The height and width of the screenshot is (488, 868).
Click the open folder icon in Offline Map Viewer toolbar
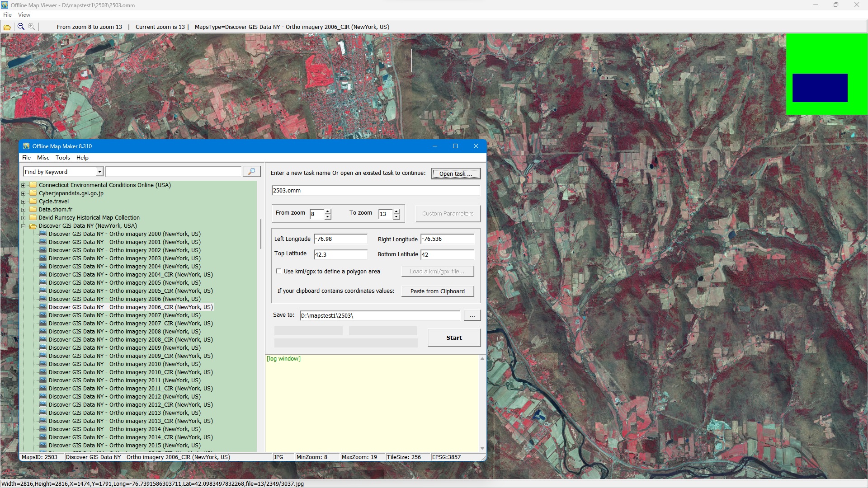(x=7, y=27)
